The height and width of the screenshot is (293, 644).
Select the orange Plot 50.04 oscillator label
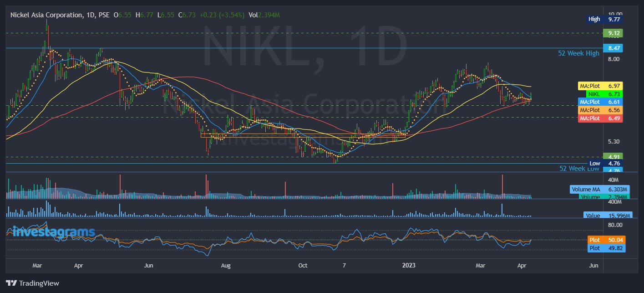click(606, 240)
